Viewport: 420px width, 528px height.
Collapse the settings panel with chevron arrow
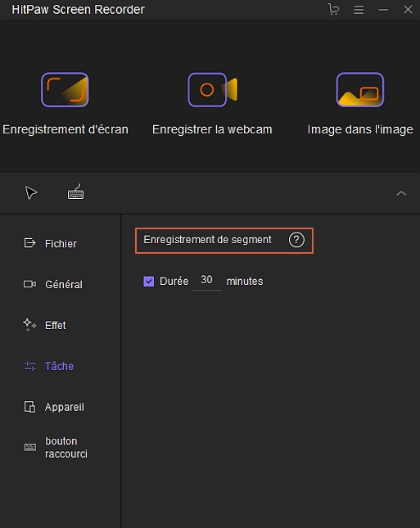tap(401, 193)
